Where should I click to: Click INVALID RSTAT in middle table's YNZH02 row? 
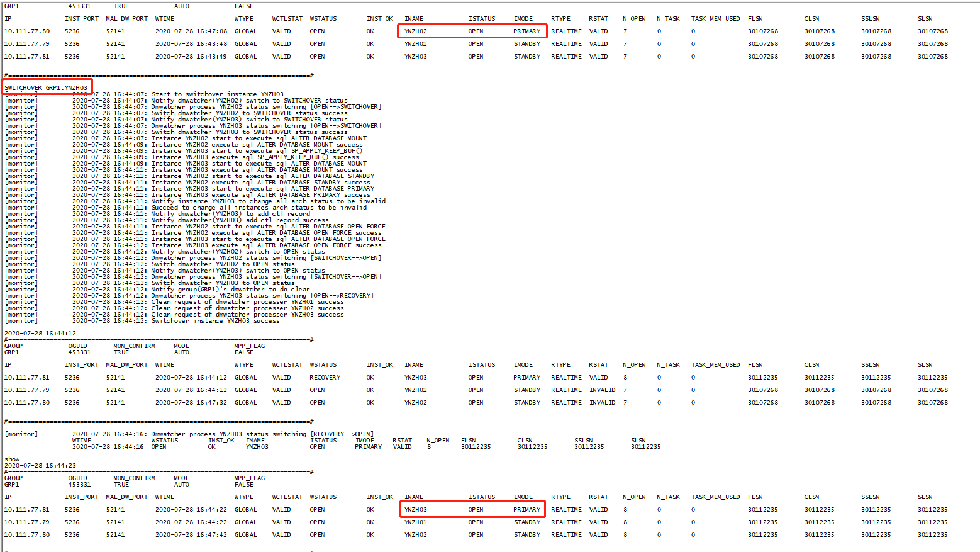pos(602,402)
